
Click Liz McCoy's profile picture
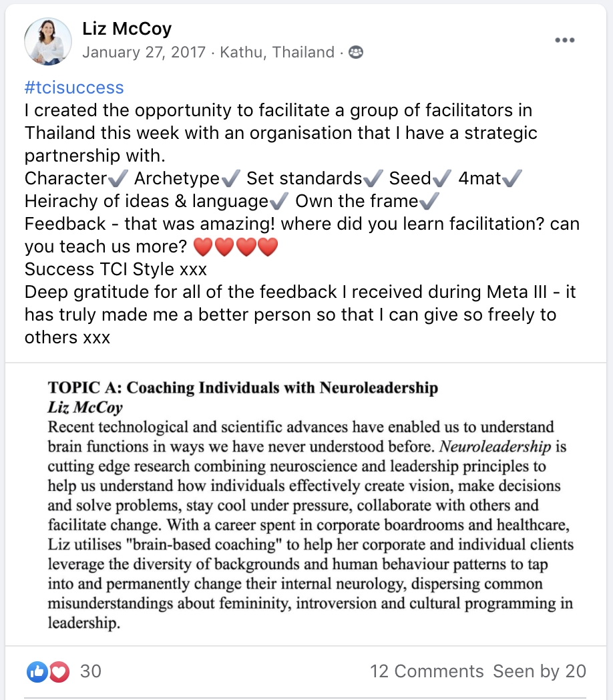48,41
